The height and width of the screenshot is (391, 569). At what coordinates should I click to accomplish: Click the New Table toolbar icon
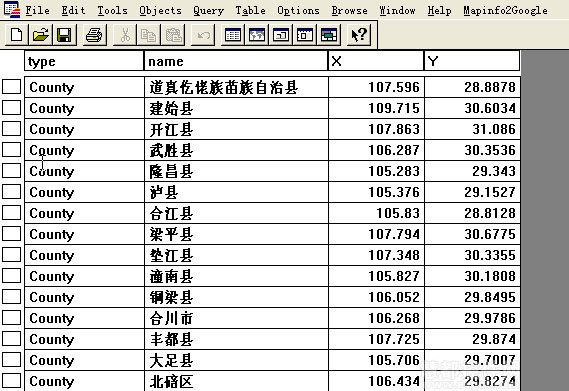point(16,35)
